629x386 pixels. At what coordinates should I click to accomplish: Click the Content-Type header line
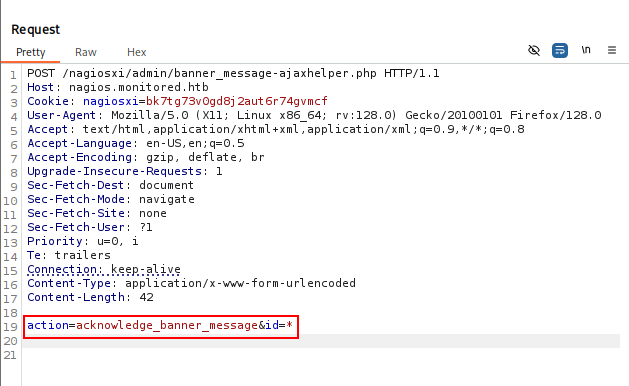191,283
